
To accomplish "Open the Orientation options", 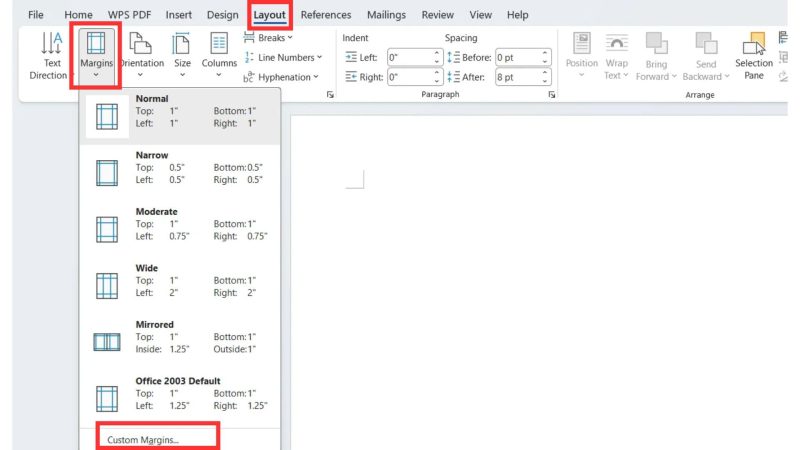I will [141, 56].
